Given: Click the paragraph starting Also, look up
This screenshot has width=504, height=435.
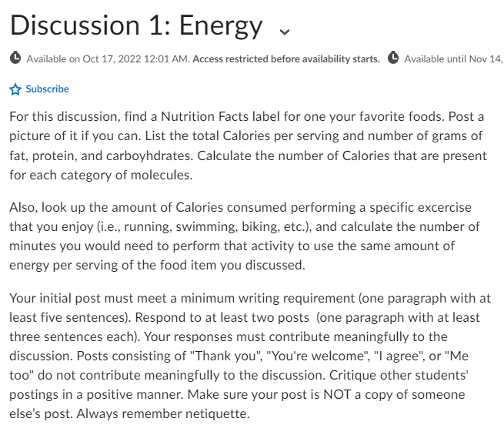Looking at the screenshot, I should pyautogui.click(x=245, y=236).
